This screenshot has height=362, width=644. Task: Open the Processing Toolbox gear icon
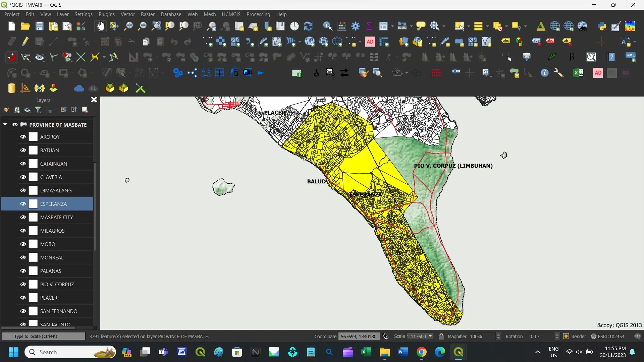click(x=356, y=26)
